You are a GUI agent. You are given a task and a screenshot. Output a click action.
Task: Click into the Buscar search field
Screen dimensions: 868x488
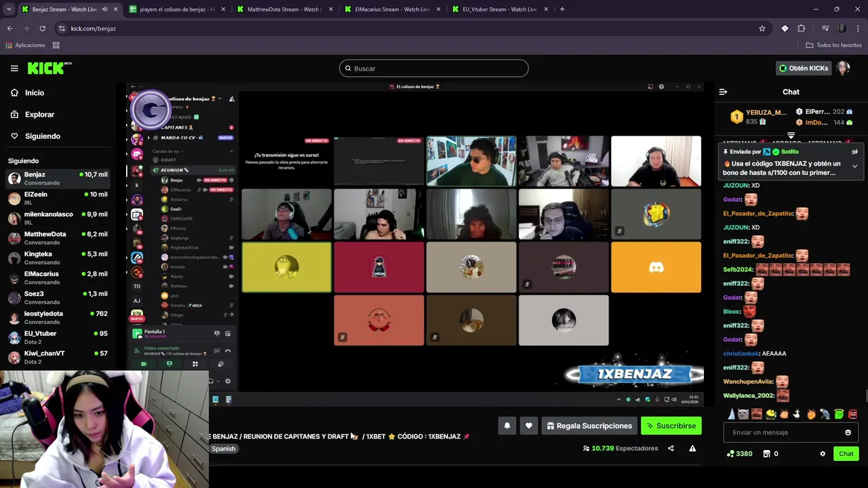coord(434,68)
